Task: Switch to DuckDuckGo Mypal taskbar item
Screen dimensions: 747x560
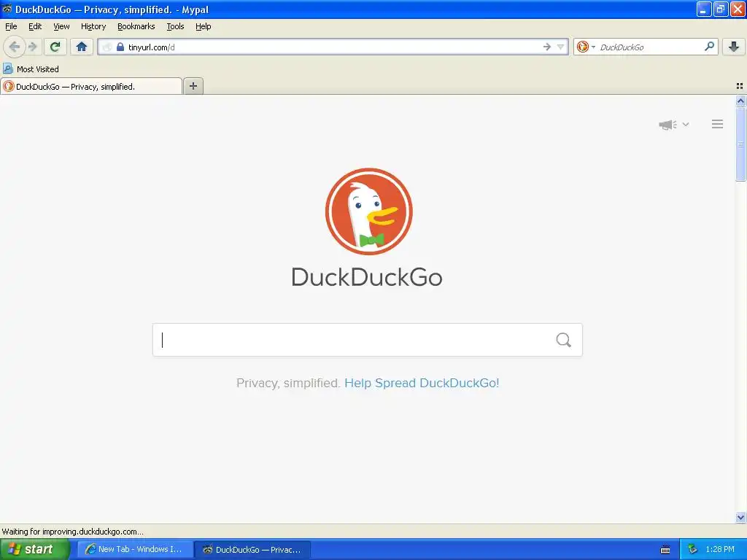Action: (253, 550)
